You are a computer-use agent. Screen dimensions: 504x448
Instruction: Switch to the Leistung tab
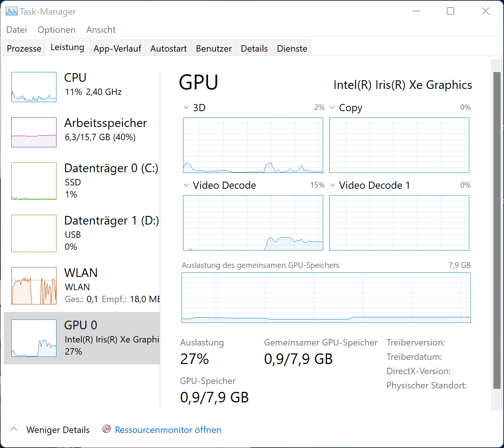(x=67, y=47)
